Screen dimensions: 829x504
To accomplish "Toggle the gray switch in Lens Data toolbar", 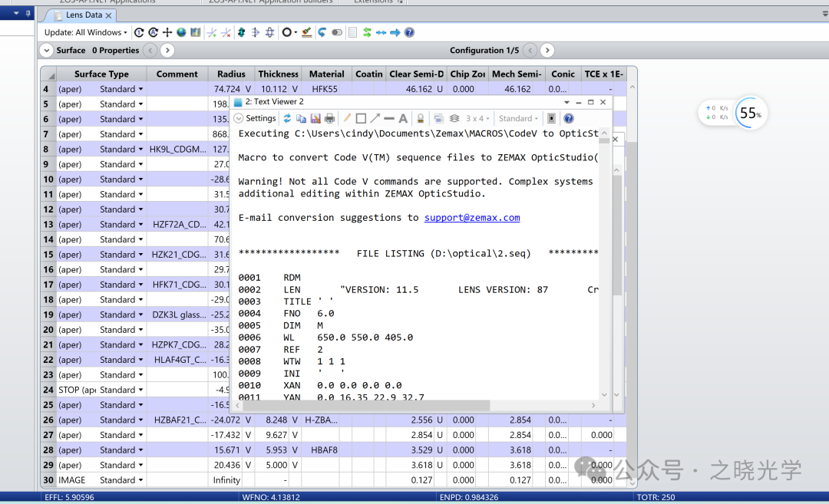I will point(336,32).
